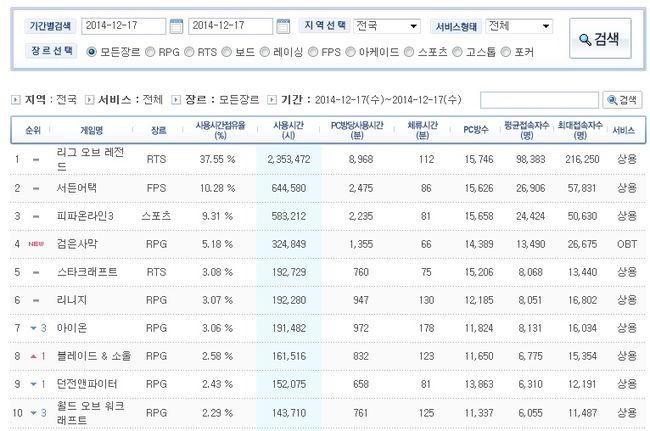Select the 스포츠 genre radio button
The width and height of the screenshot is (650, 431).
pyautogui.click(x=411, y=50)
